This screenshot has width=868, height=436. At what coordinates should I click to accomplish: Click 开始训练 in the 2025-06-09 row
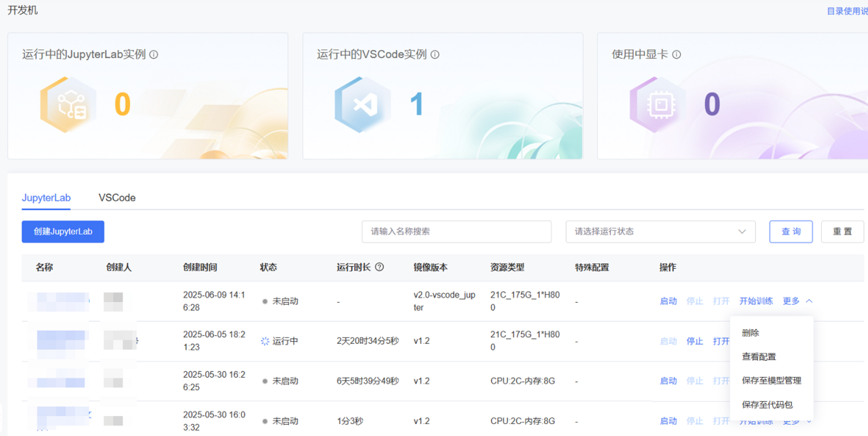(x=756, y=301)
